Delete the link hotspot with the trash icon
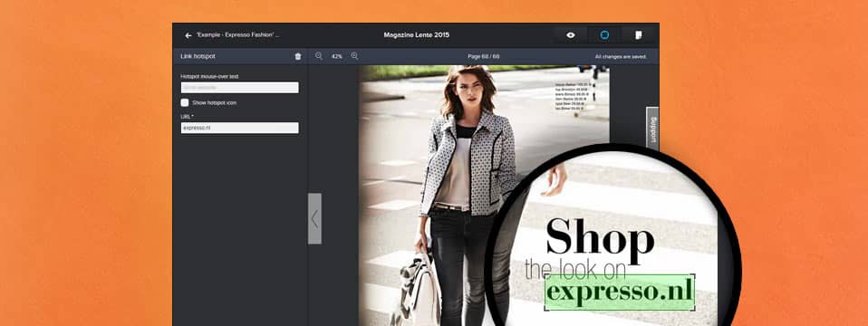The height and width of the screenshot is (326, 868). tap(298, 56)
